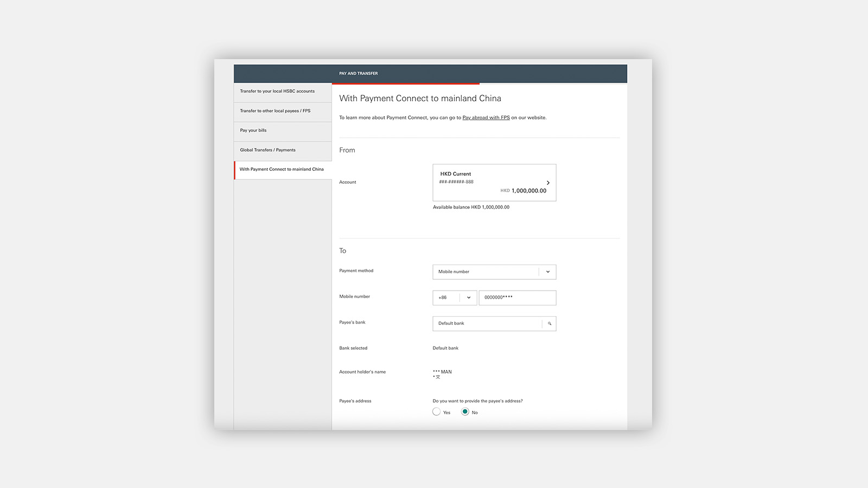This screenshot has height=488, width=868.
Task: Click the mobile number input field
Action: click(518, 298)
